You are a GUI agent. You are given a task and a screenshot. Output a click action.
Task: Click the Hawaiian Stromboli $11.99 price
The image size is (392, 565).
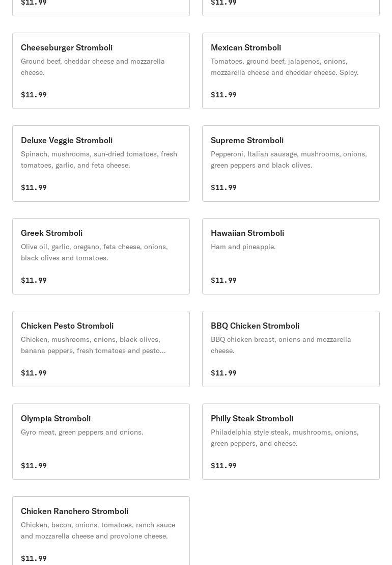(223, 280)
